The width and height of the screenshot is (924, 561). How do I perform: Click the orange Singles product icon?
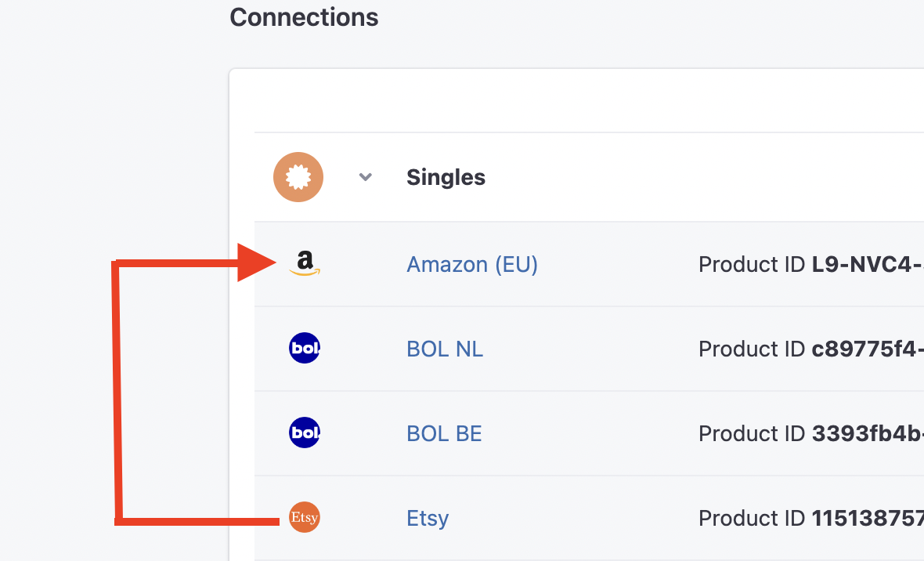click(298, 177)
